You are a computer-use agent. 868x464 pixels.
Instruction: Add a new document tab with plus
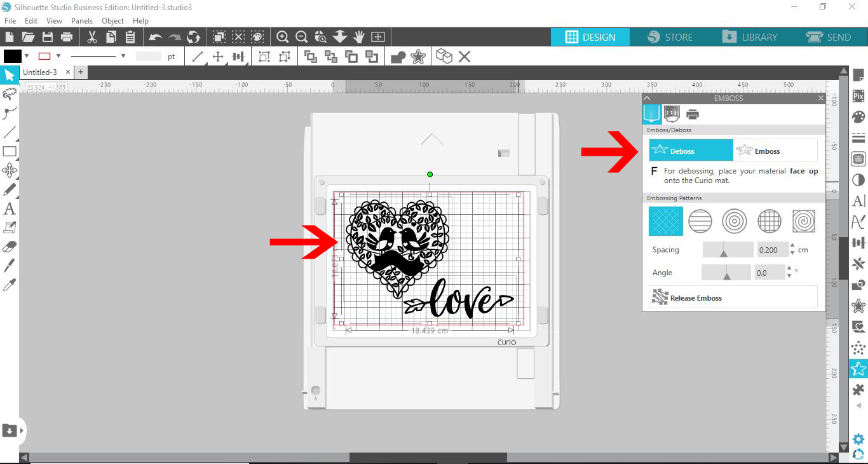point(81,72)
